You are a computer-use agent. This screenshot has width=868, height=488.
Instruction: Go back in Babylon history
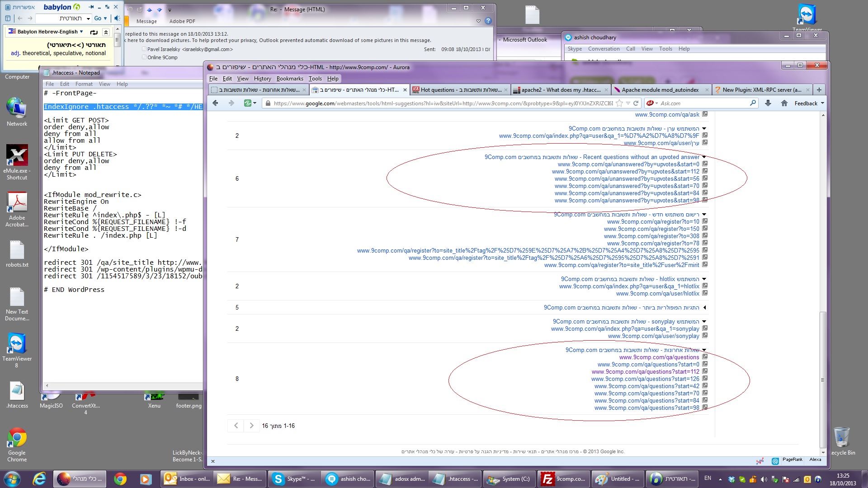tap(20, 19)
